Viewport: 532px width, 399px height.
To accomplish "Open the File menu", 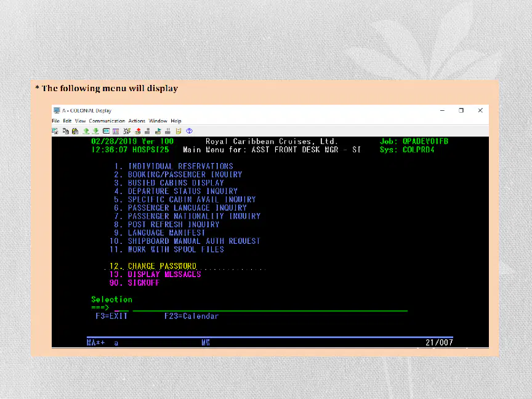I will pos(55,121).
